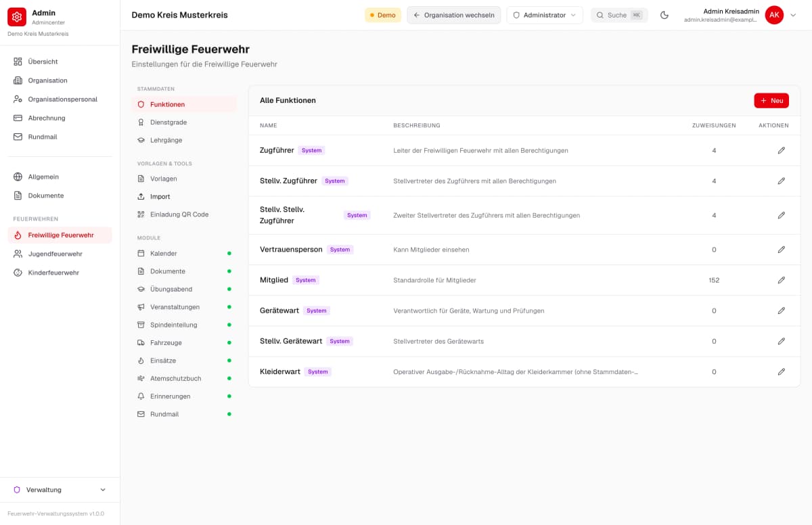Screen dimensions: 812x525
Task: Select Import tool
Action: (x=184, y=196)
